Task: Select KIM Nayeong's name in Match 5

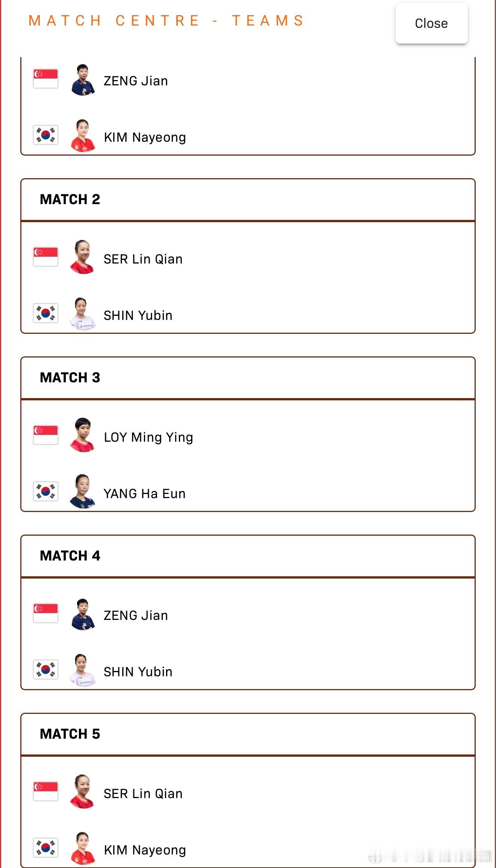Action: click(145, 850)
